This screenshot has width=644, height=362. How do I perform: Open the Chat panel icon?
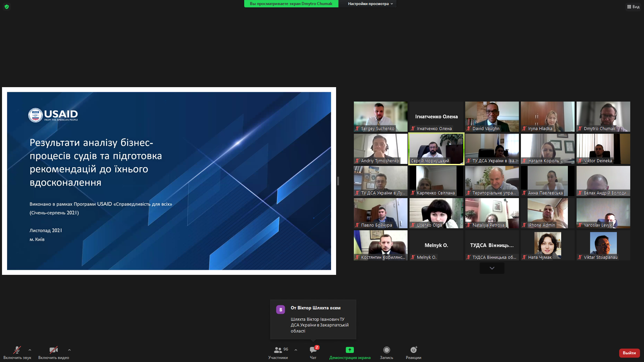pyautogui.click(x=313, y=350)
